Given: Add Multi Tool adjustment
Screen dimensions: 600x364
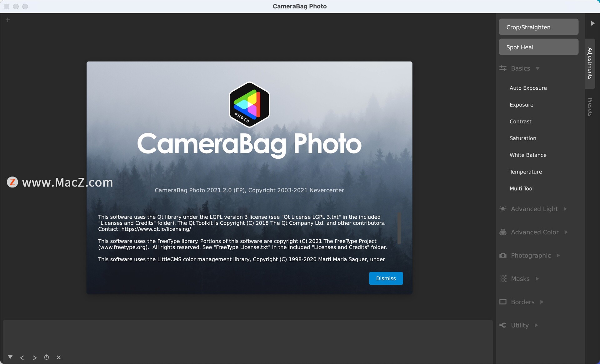Looking at the screenshot, I should [522, 188].
